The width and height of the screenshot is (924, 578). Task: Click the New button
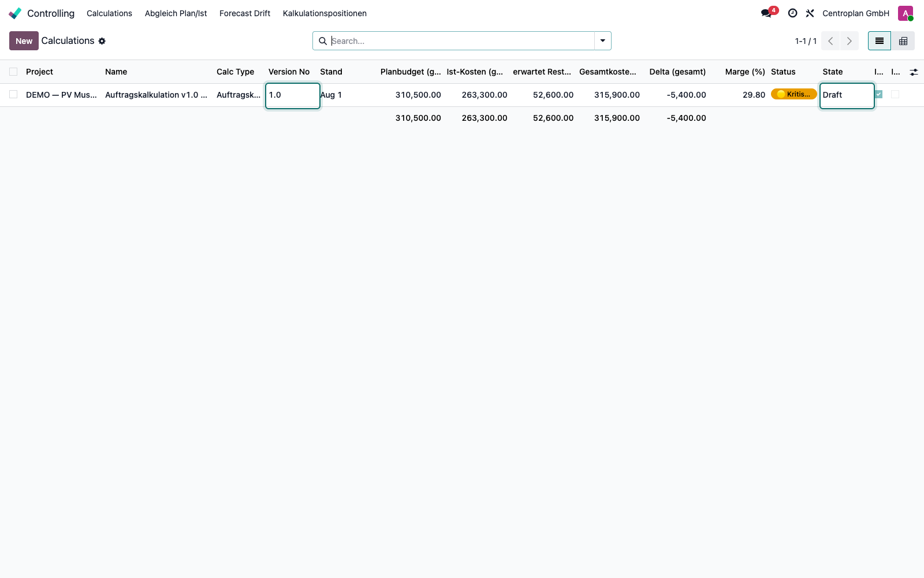[x=24, y=41]
